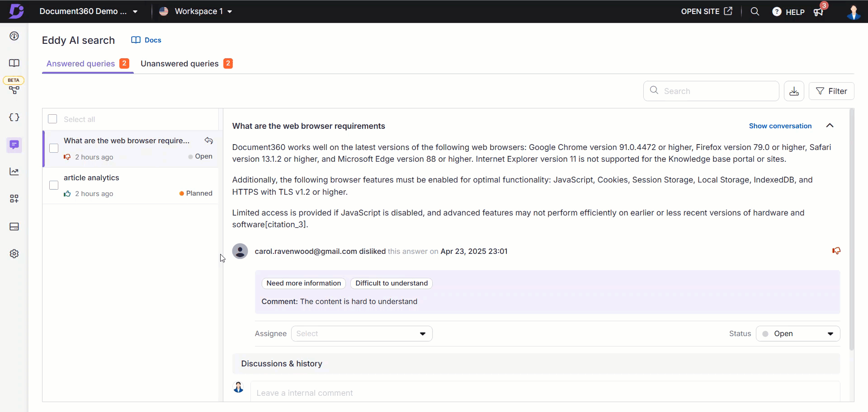Image resolution: width=868 pixels, height=412 pixels.
Task: Click the US flag workspace icon
Action: pyautogui.click(x=164, y=11)
